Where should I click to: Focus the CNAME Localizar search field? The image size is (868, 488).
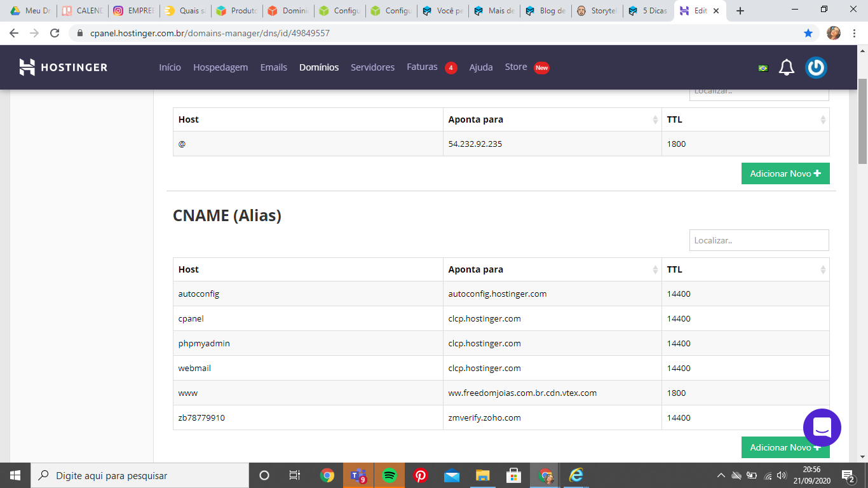click(x=759, y=240)
